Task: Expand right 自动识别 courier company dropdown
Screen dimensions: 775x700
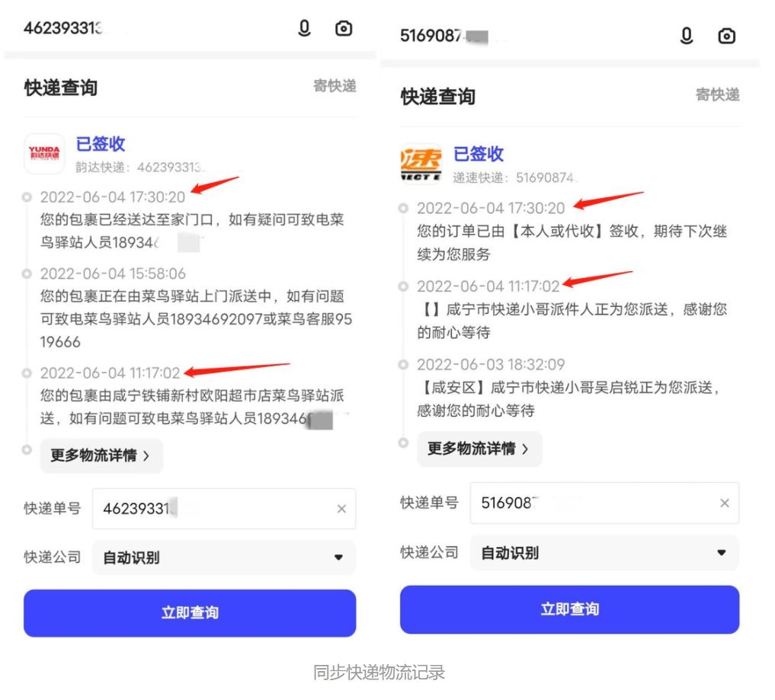Action: (604, 552)
